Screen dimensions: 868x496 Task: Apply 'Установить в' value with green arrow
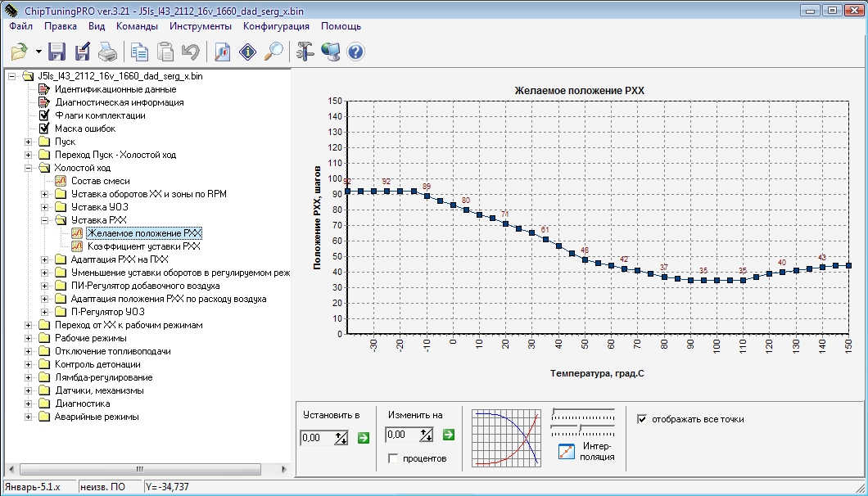click(x=364, y=438)
